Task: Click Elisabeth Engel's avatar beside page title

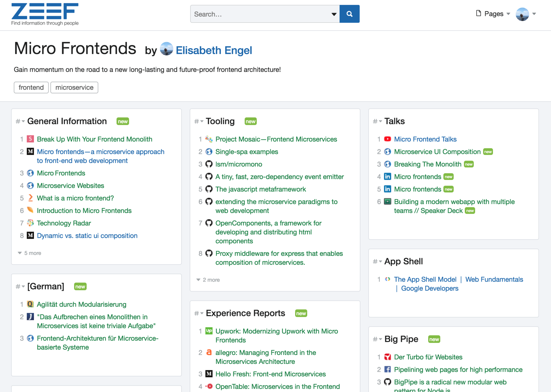Action: point(166,49)
